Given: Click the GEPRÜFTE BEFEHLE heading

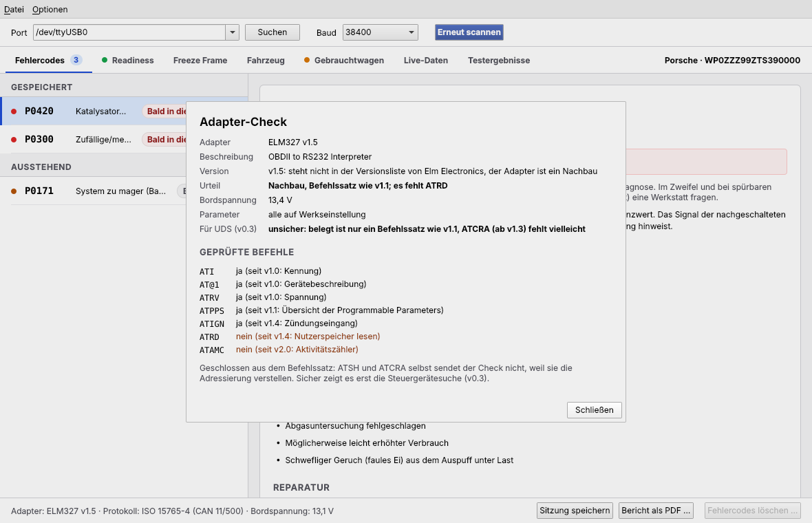Looking at the screenshot, I should click(246, 252).
